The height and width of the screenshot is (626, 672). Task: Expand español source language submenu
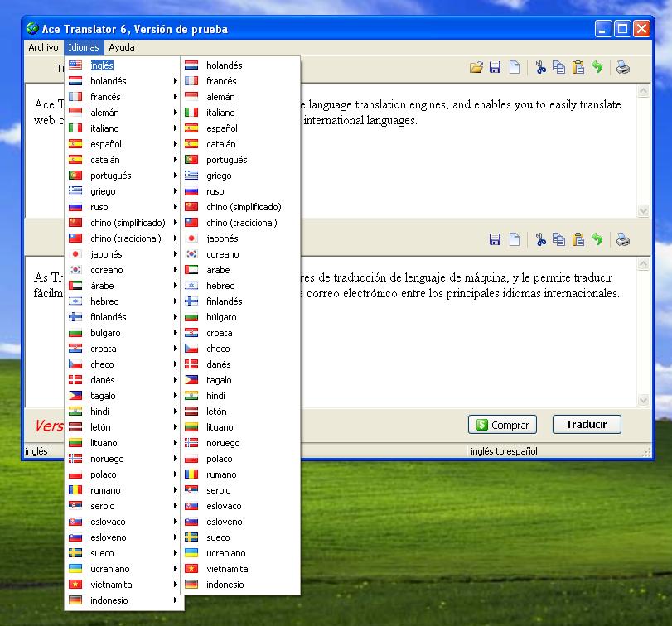point(123,144)
